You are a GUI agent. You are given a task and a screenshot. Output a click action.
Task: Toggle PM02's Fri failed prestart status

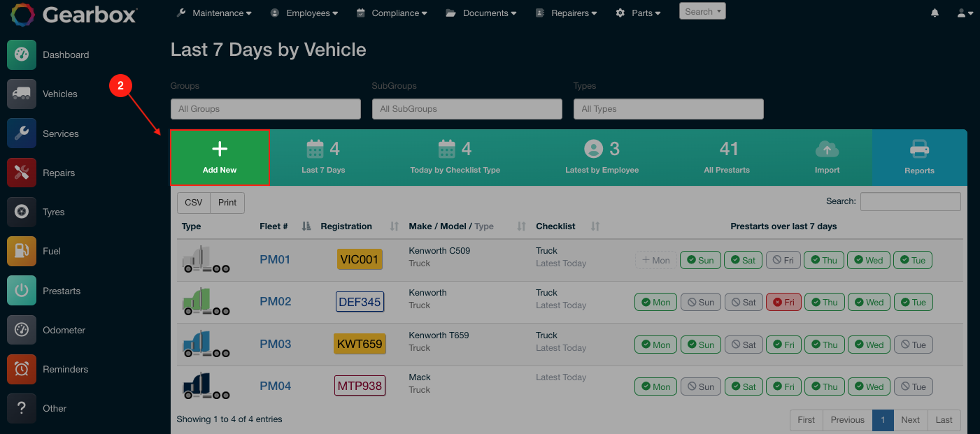click(783, 301)
